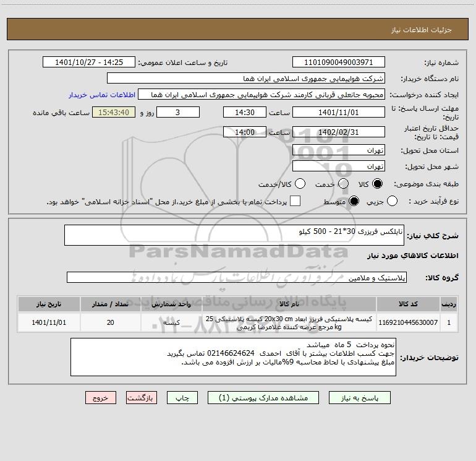Toggle the اسناد خزانه اسلامی payment checkbox

coord(295,201)
